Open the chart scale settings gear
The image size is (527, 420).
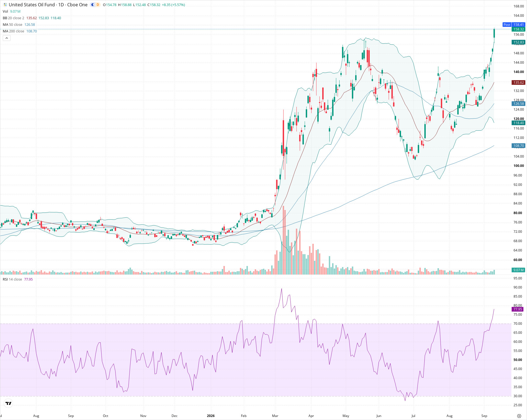pyautogui.click(x=519, y=416)
